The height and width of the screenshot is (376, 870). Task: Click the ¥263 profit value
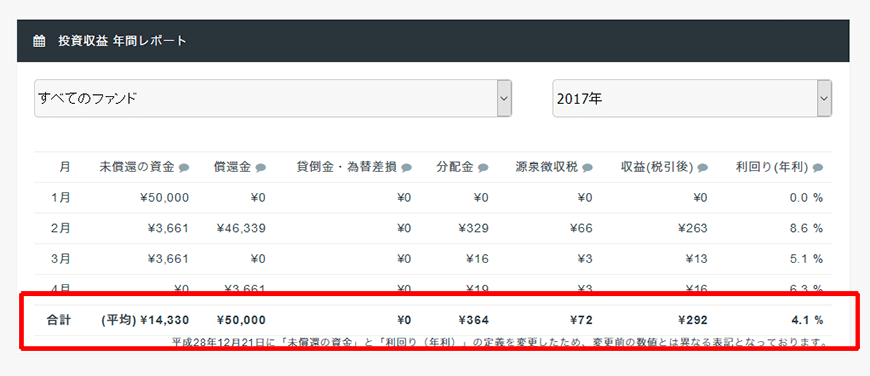[x=693, y=228]
